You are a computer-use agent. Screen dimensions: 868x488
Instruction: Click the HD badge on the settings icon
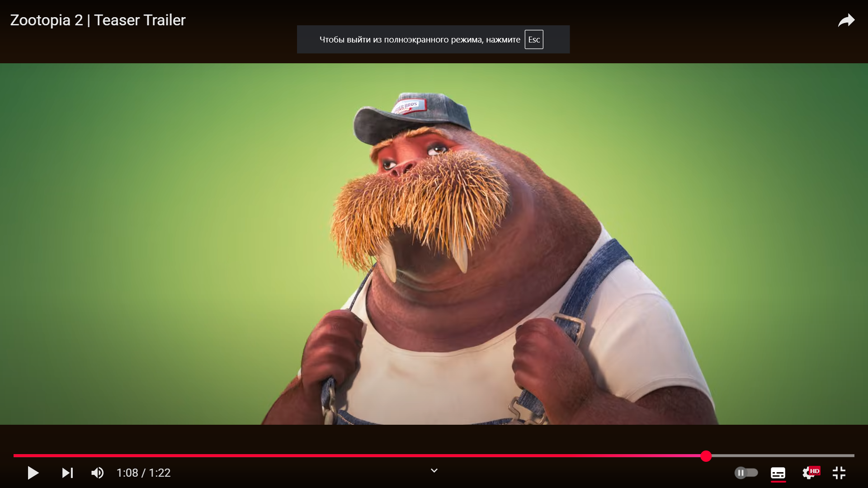point(815,470)
